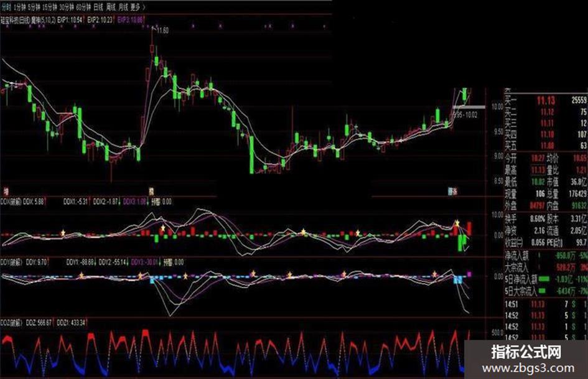
Task: Select the 30分钟 period tab
Action: [67, 7]
